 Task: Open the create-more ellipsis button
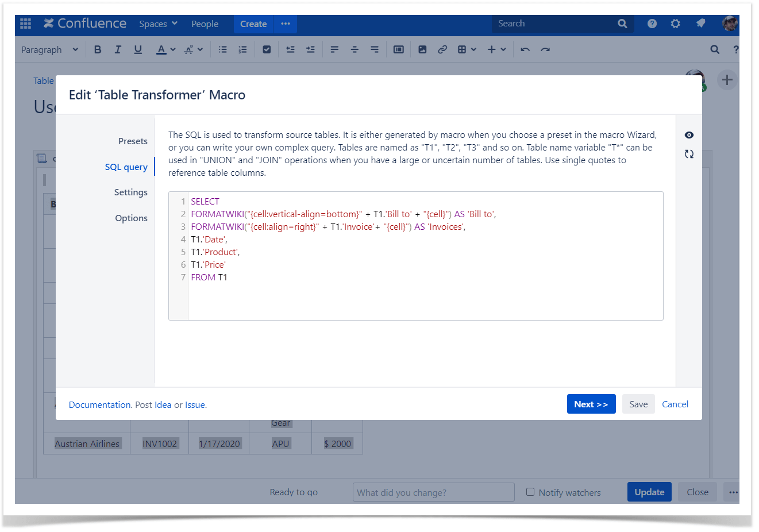click(x=286, y=24)
